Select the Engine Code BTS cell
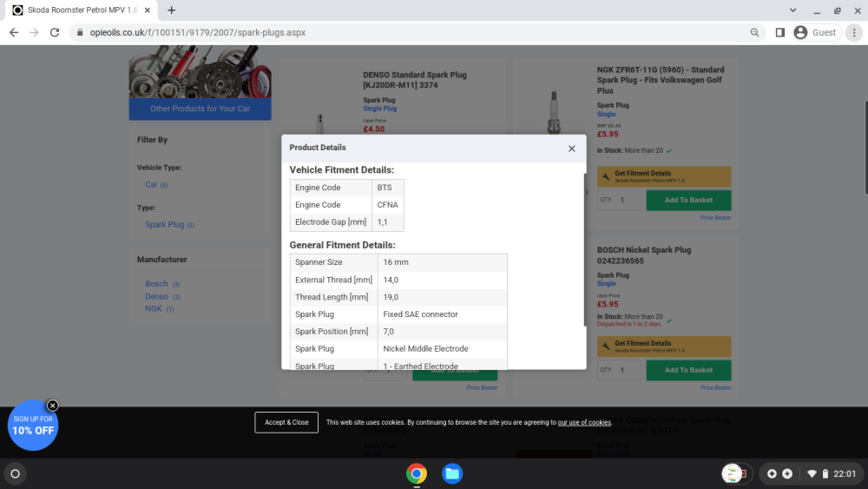Image resolution: width=868 pixels, height=489 pixels. (x=387, y=188)
